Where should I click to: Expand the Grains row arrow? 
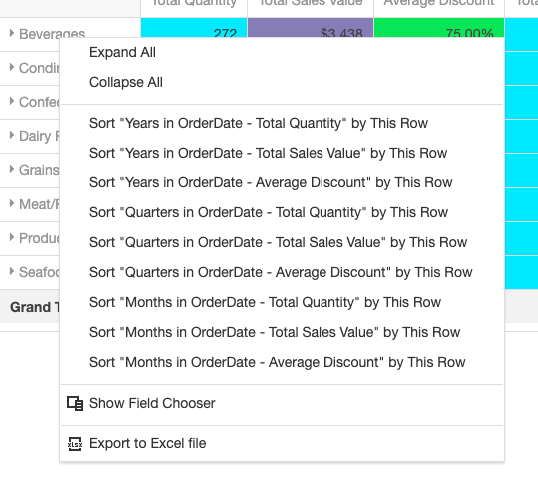point(12,169)
